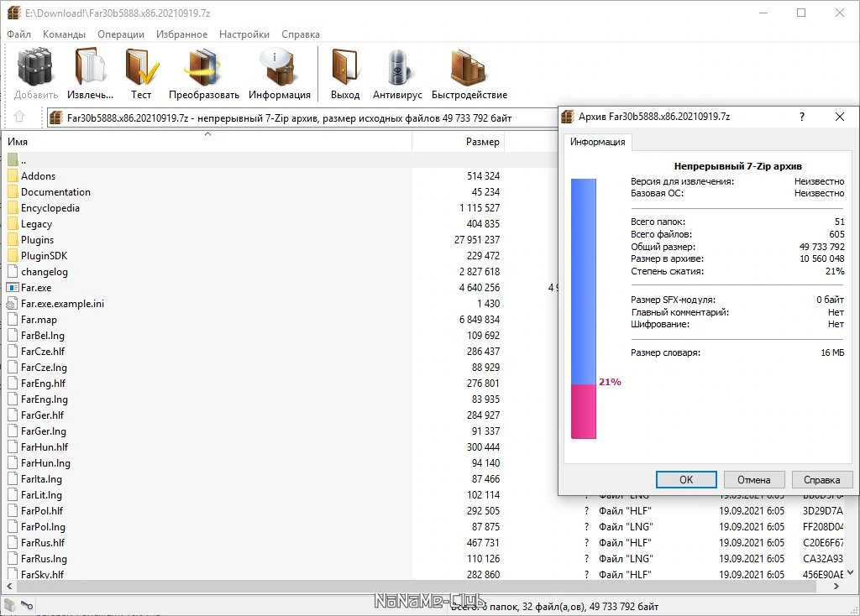
Task: Select the FarSky.hlf file row
Action: tap(425, 573)
